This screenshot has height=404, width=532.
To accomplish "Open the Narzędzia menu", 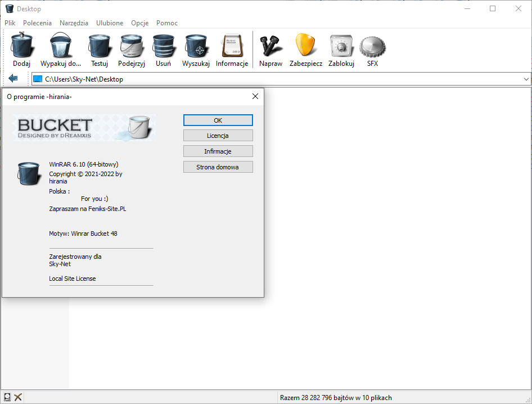I will click(74, 23).
